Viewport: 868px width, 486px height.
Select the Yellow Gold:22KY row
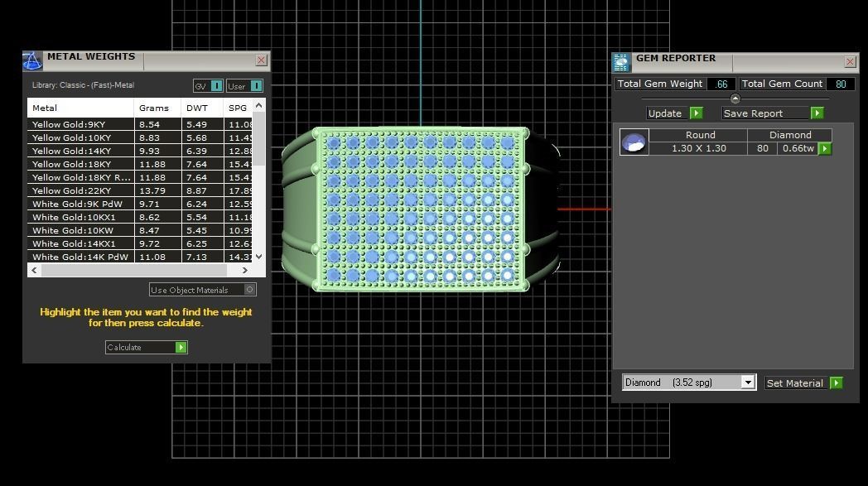tap(140, 191)
